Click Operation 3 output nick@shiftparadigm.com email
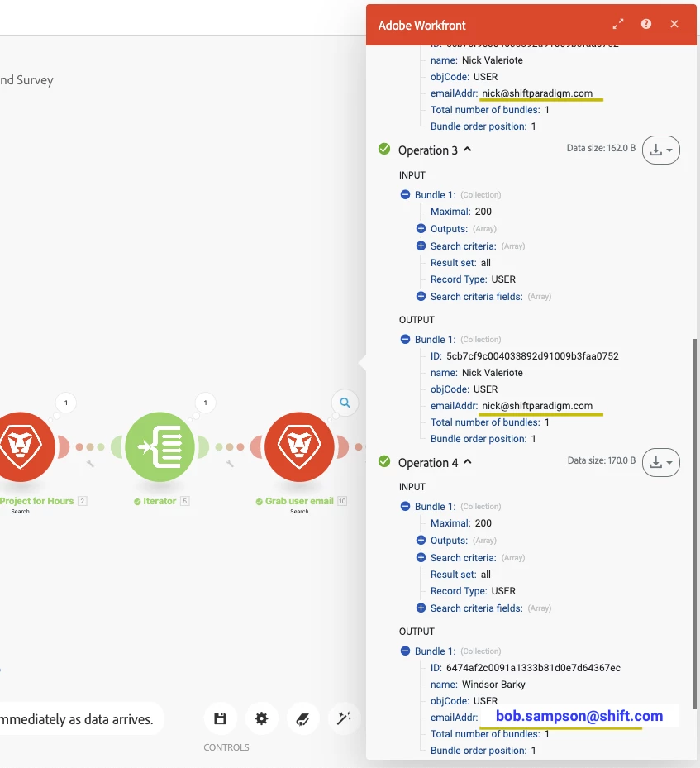Screen dimensions: 700x768 (537, 406)
